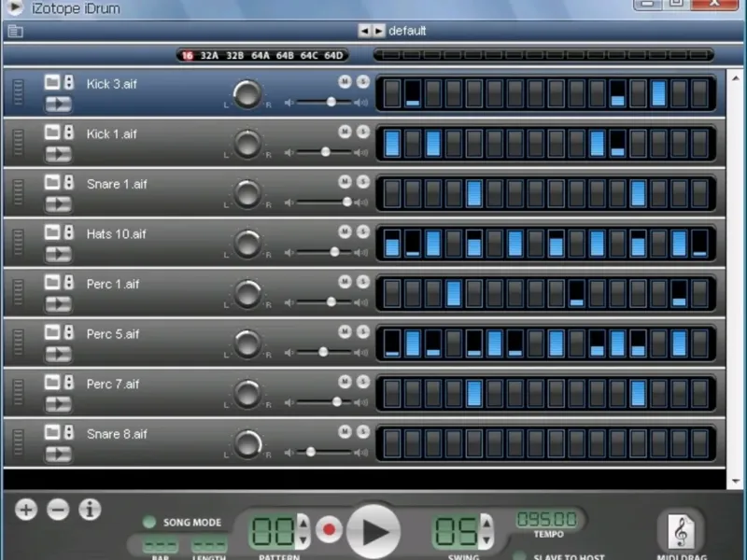Screen dimensions: 747x560
Task: Select the 64D step tab
Action: [x=333, y=56]
